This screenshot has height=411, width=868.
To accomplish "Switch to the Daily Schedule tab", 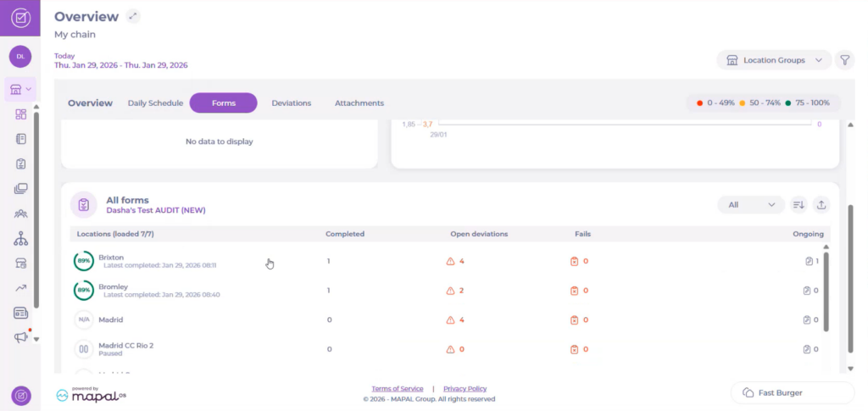I will (155, 103).
